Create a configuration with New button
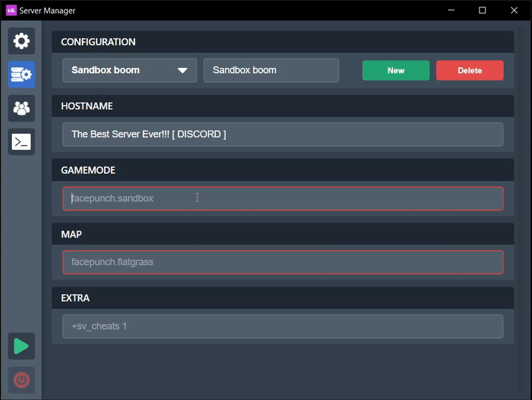 [396, 71]
